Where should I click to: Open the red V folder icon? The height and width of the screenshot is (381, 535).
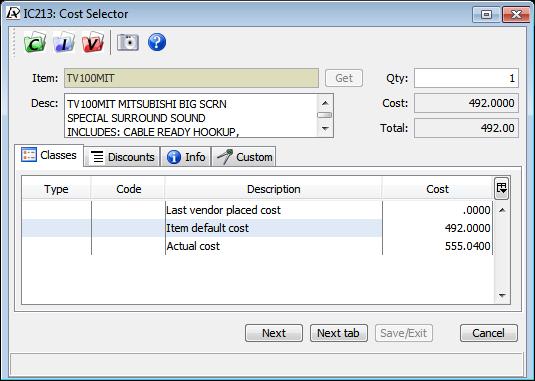click(93, 42)
